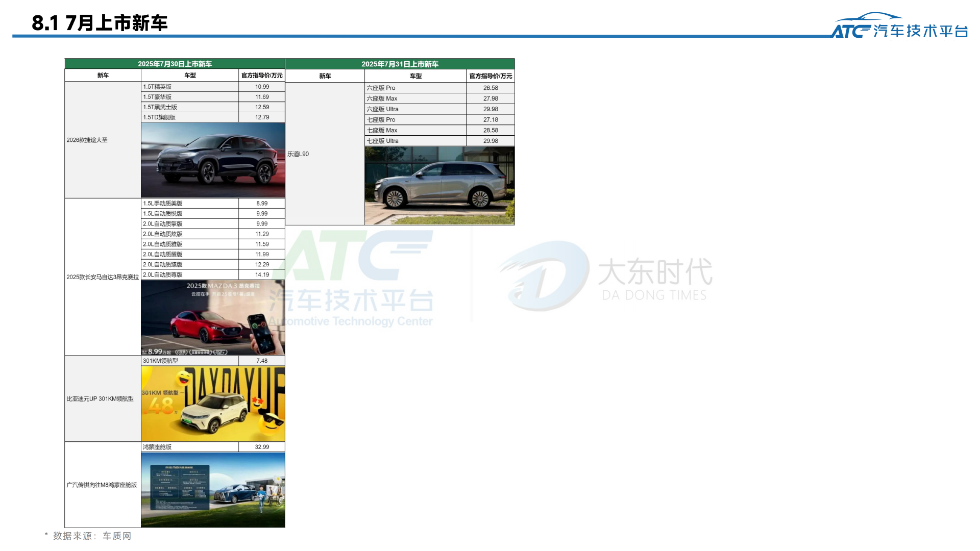
Task: Click 官方指导价/万元 header in July 31 table
Action: tap(491, 76)
